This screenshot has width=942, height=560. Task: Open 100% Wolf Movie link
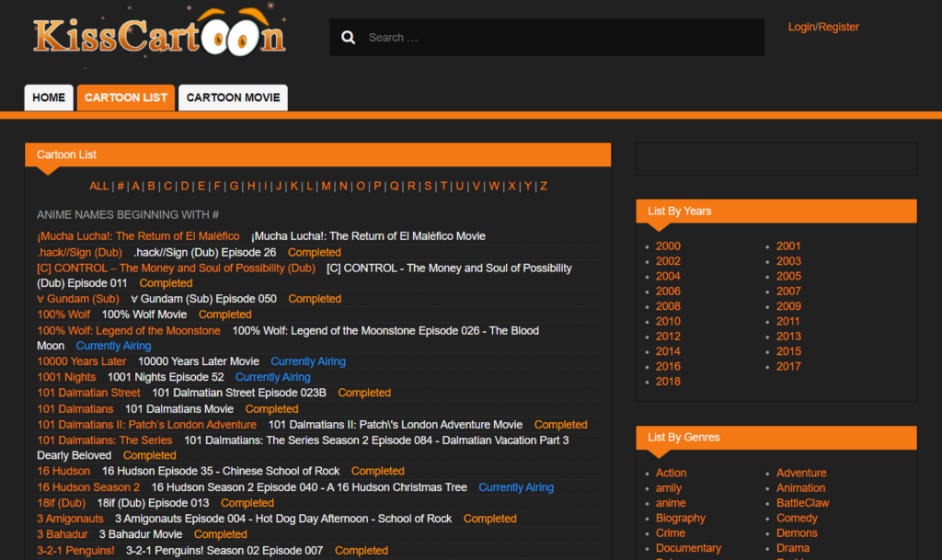click(144, 314)
